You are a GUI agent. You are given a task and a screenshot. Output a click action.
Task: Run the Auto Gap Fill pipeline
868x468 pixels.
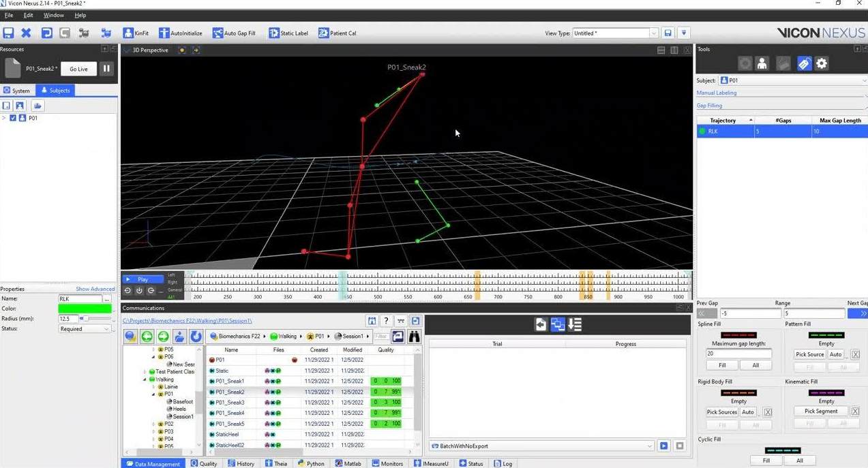218,33
